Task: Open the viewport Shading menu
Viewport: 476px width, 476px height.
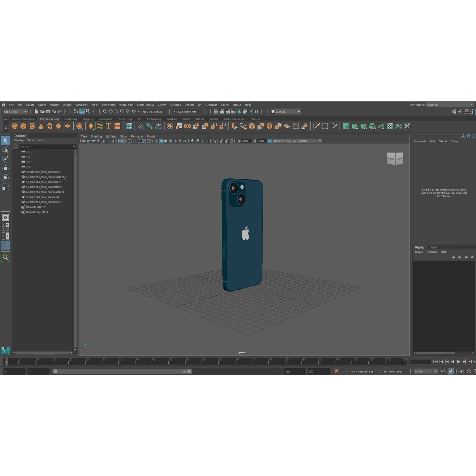Action: (96, 136)
